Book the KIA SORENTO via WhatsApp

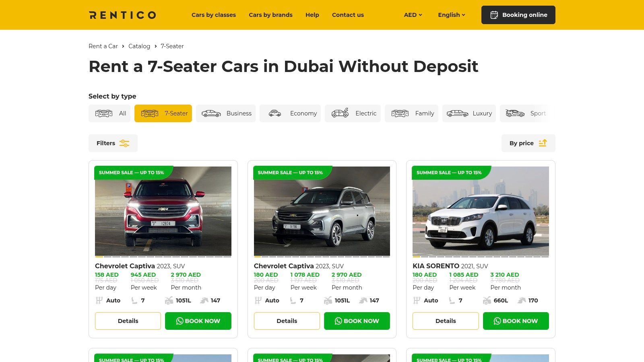click(516, 321)
